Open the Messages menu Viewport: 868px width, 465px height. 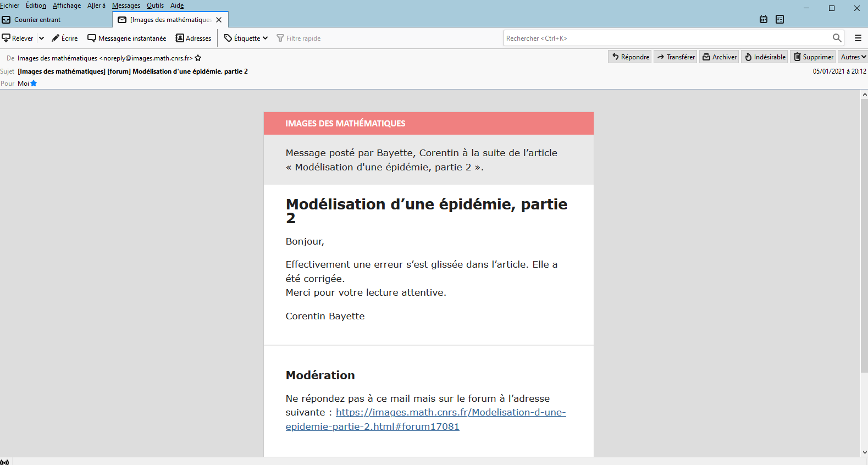126,5
